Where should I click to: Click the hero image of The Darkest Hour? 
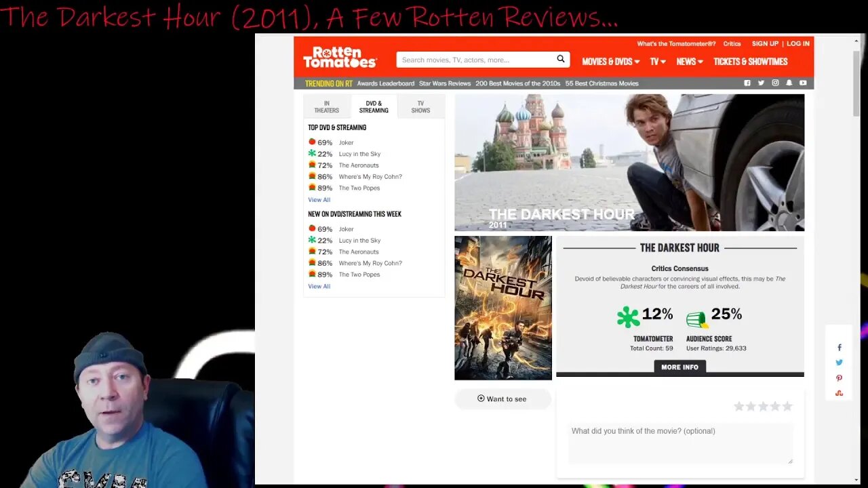(629, 163)
